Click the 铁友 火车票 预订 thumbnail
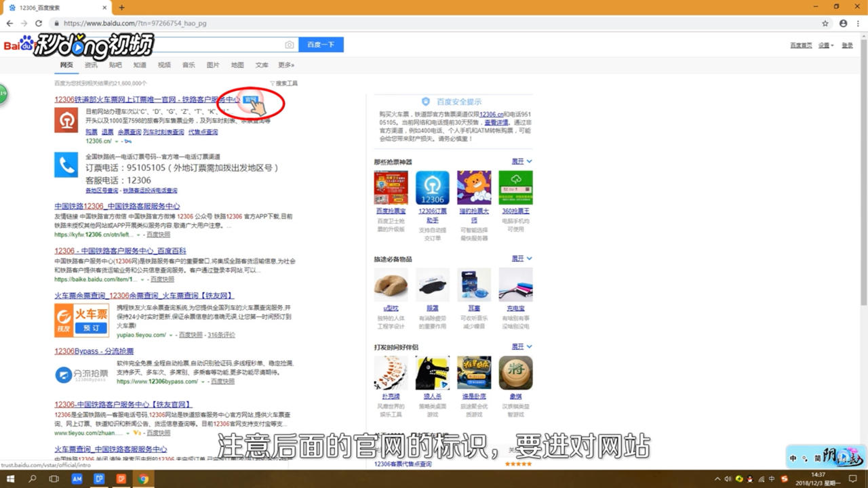The image size is (868, 488). click(x=81, y=320)
